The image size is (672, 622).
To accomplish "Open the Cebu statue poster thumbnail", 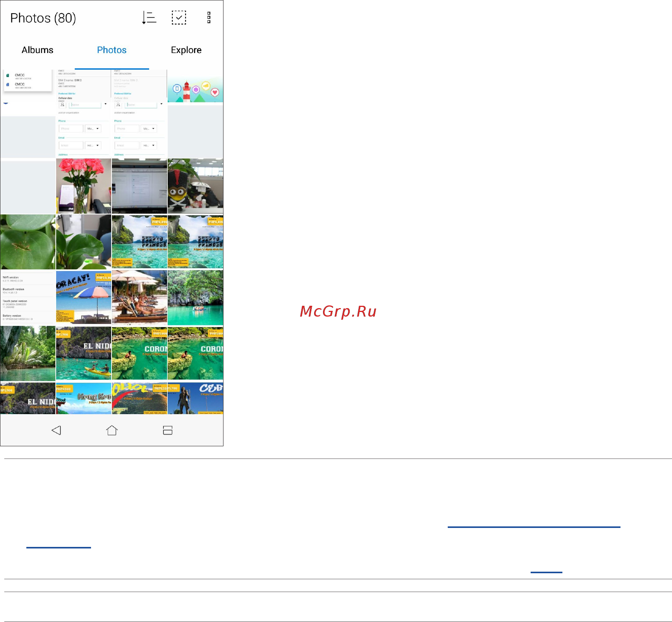I will (195, 398).
